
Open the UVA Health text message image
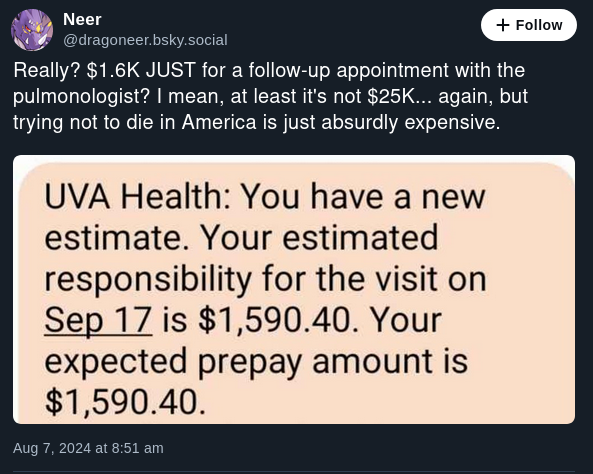point(294,289)
